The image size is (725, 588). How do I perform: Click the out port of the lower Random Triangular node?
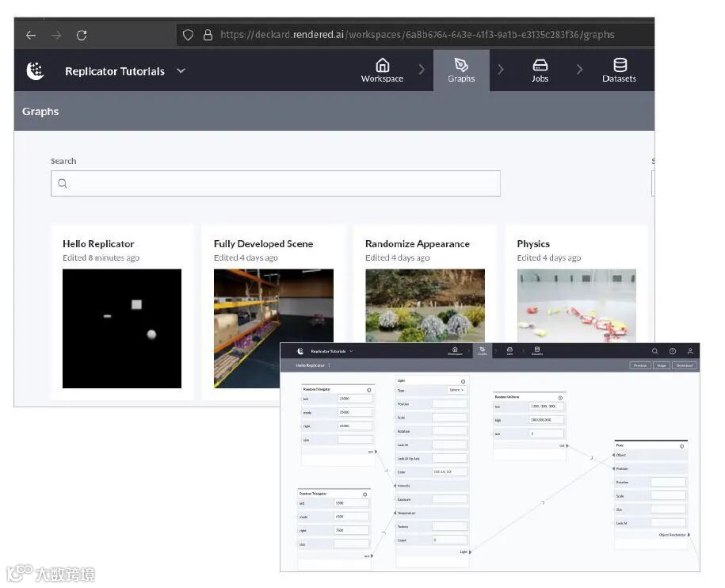(372, 556)
